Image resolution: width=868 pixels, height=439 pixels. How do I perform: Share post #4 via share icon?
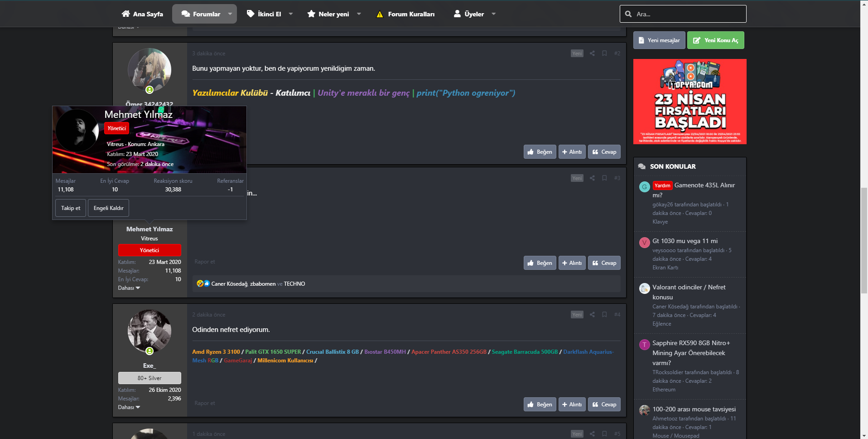pyautogui.click(x=592, y=315)
